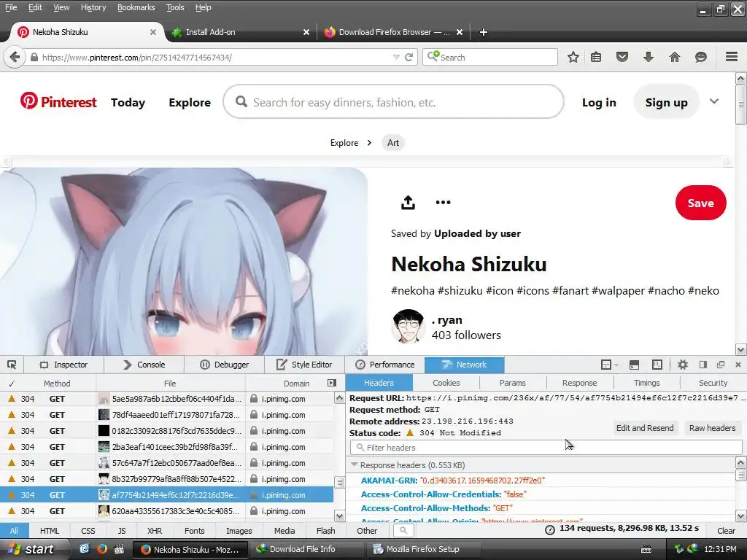The width and height of the screenshot is (747, 560).
Task: Activate the element picker in devtools
Action: tap(12, 365)
